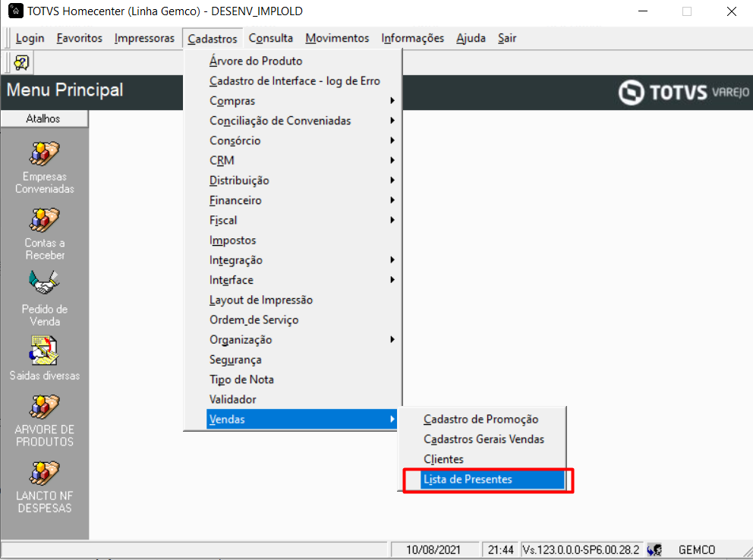Click the status bar user icon beside GEMCO
The image size is (753, 560).
click(654, 550)
